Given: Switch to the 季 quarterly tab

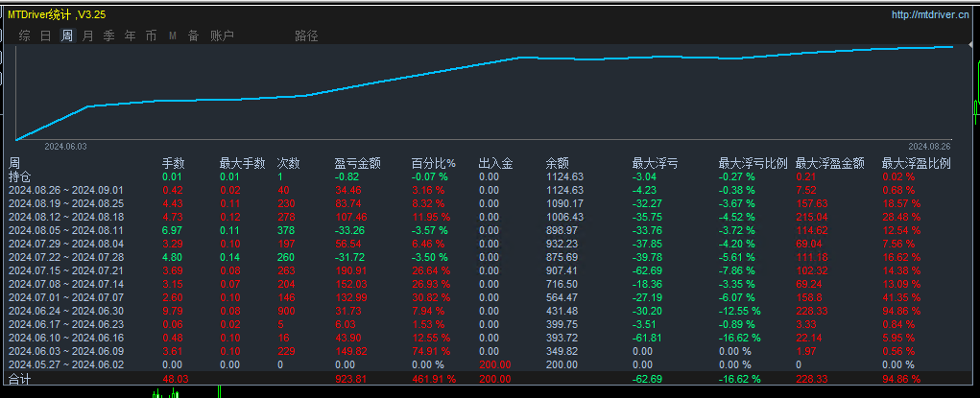Looking at the screenshot, I should click(108, 35).
